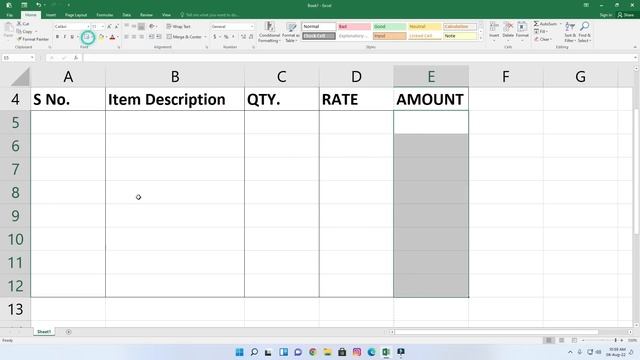Select the Sheet1 tab

point(44,332)
